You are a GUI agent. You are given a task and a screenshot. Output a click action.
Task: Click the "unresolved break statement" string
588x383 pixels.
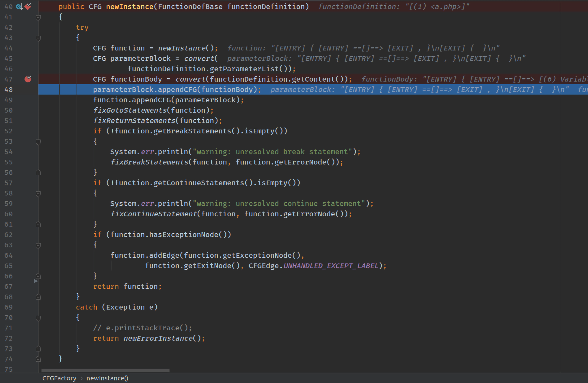tap(272, 152)
